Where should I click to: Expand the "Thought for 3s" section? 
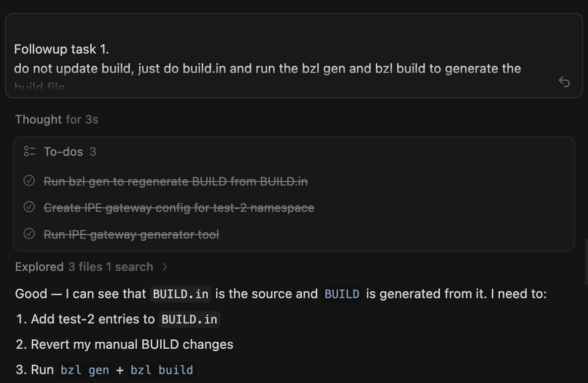(x=57, y=120)
